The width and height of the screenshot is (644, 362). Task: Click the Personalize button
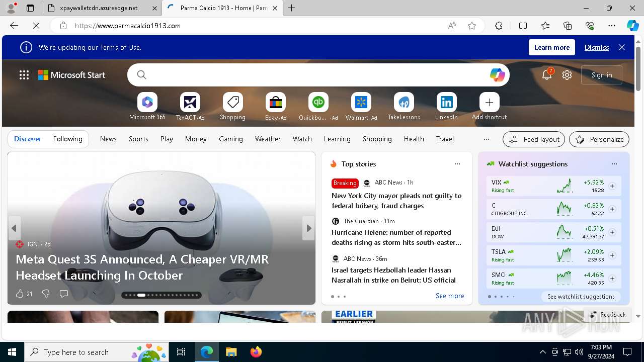599,139
